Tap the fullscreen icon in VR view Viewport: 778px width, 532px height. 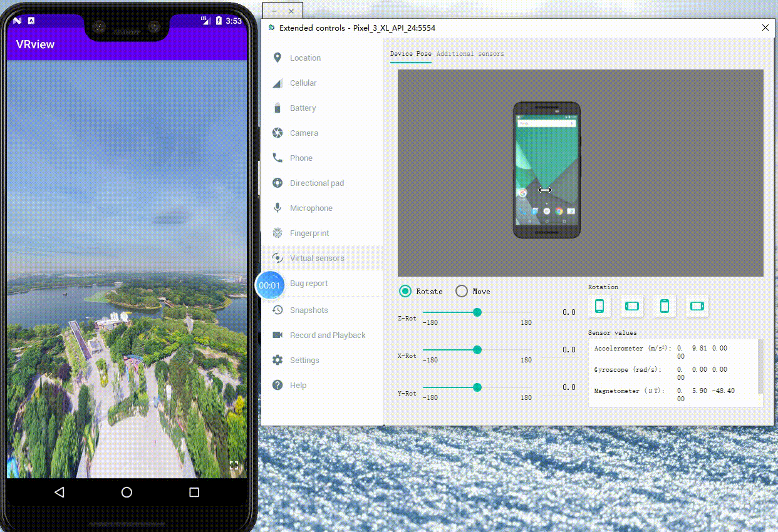point(234,465)
